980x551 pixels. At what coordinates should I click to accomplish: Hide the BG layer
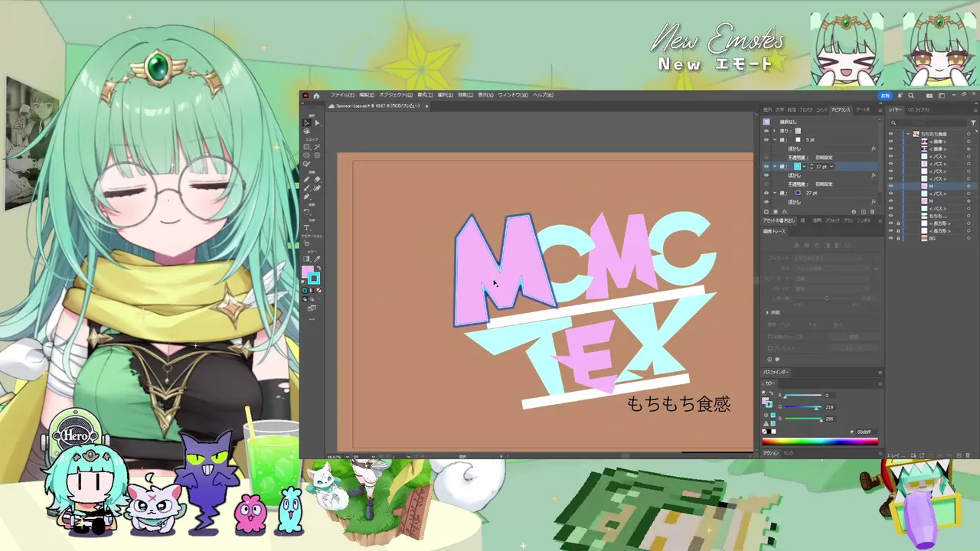[x=890, y=238]
